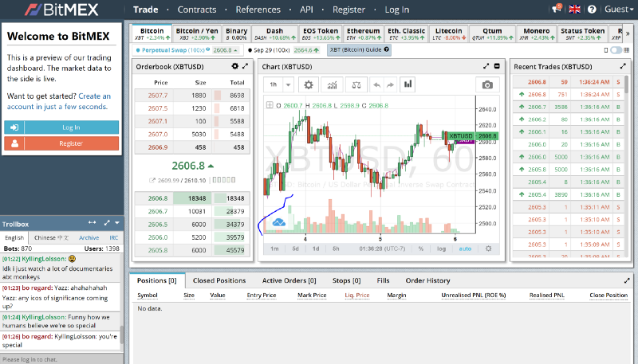Viewport: 638px width, 364px height.
Task: Open Order History tab
Action: 427,280
